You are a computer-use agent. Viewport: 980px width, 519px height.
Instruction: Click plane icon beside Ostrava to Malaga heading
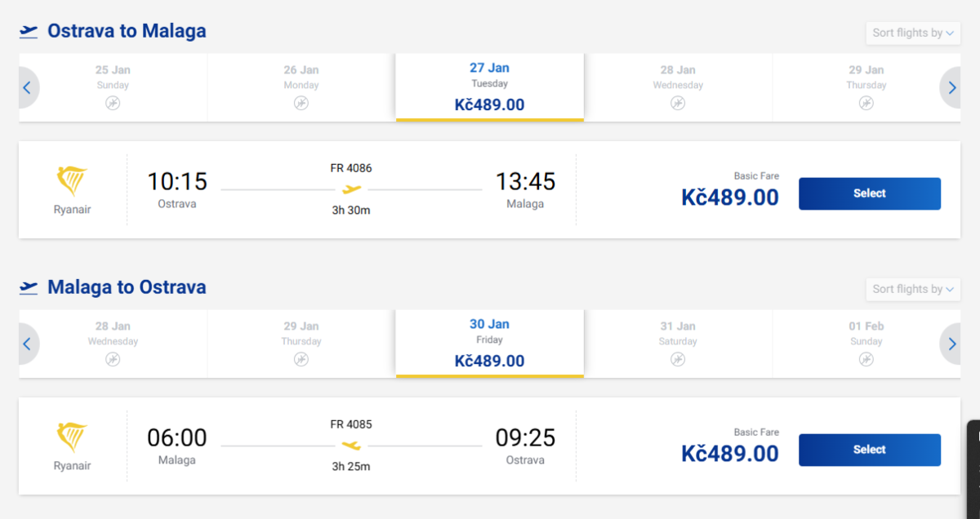[29, 32]
